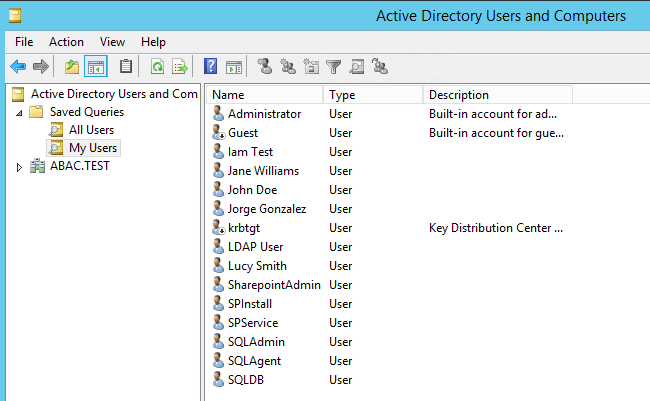Toggle the Show/Hide Action Pane button
The width and height of the screenshot is (650, 401).
pos(234,67)
